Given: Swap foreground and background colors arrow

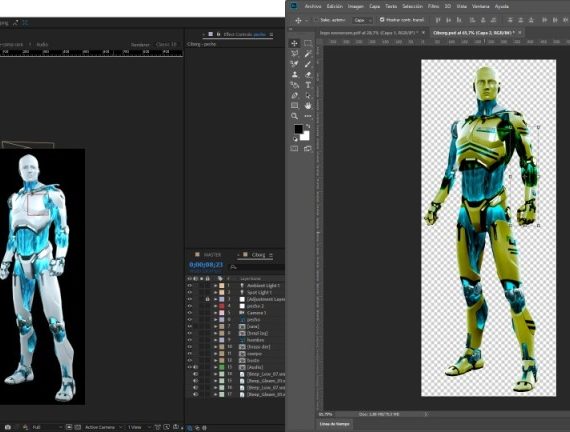Looking at the screenshot, I should (308, 126).
